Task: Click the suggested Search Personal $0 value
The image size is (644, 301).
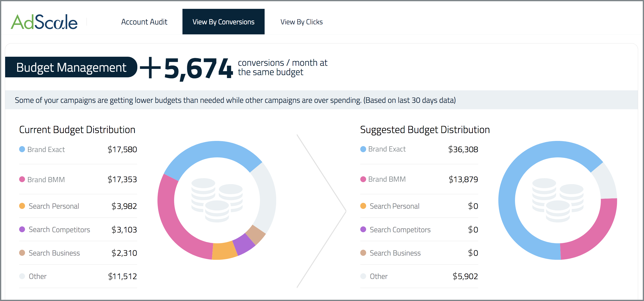Action: pyautogui.click(x=473, y=206)
